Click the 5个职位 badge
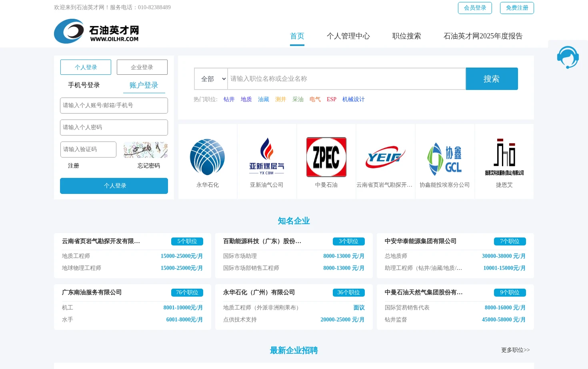588x369 pixels. (187, 241)
